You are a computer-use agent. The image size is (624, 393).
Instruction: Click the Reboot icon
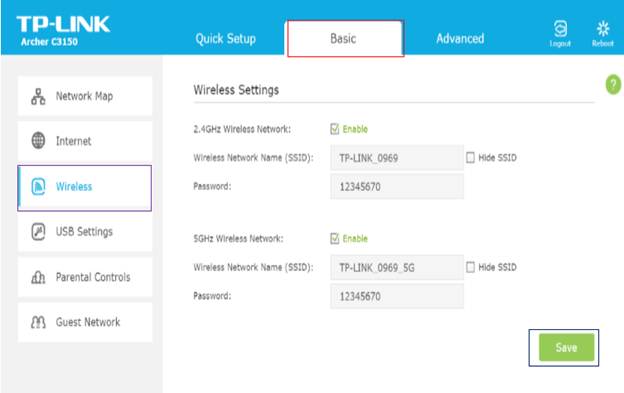coord(603,29)
